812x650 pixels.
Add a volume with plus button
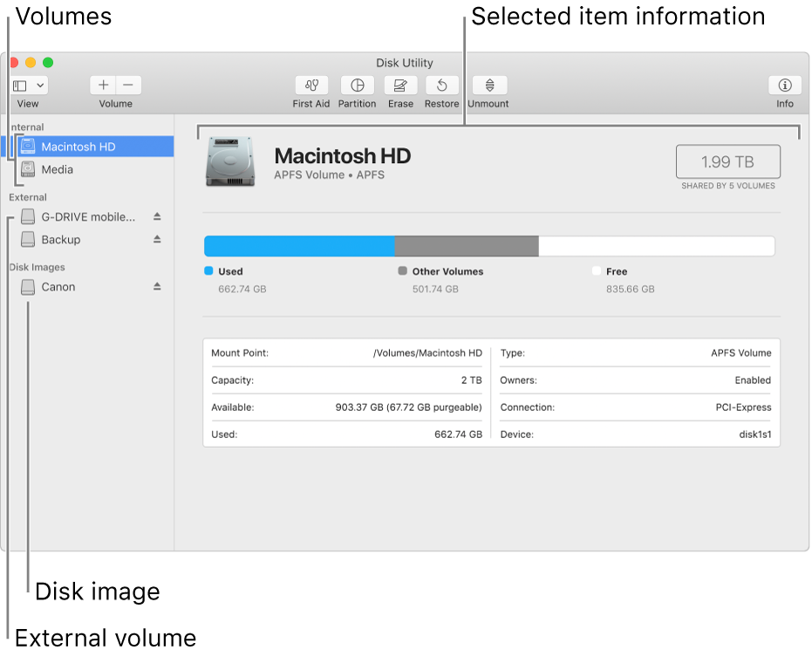[x=103, y=85]
